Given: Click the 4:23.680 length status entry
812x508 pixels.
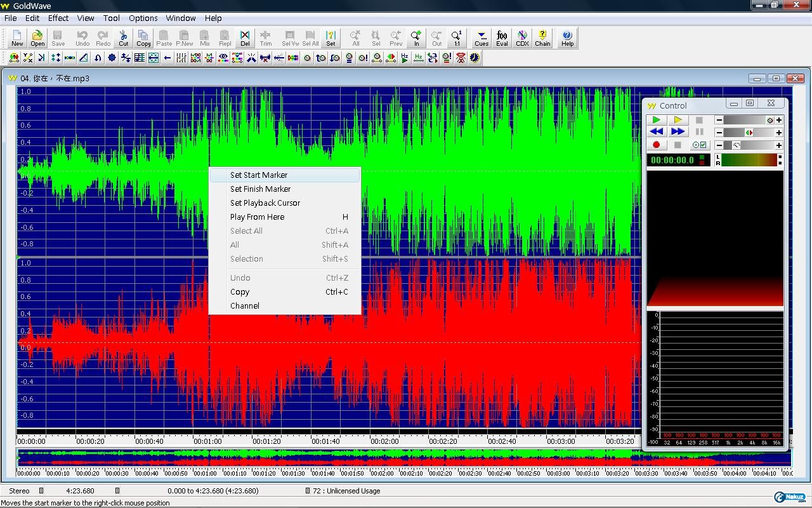Looking at the screenshot, I should (80, 490).
